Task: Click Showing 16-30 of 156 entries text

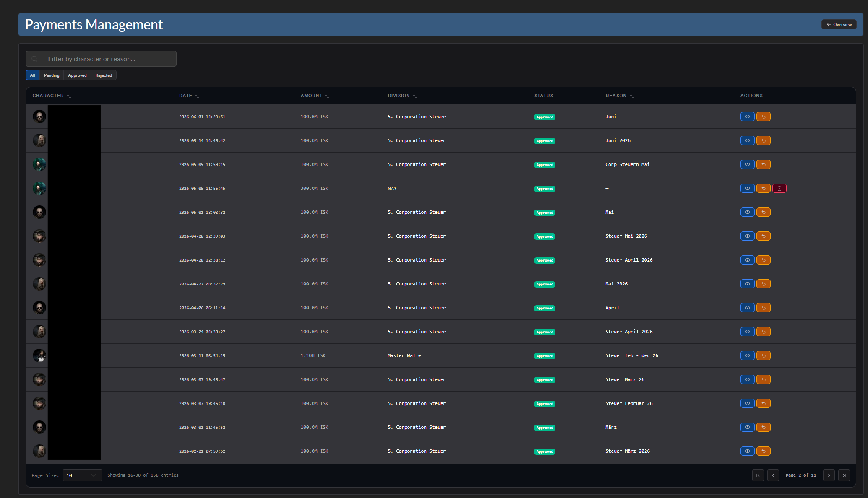Action: point(143,475)
